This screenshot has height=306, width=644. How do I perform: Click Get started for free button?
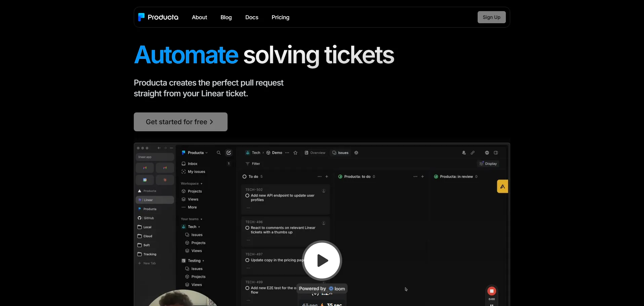(180, 122)
